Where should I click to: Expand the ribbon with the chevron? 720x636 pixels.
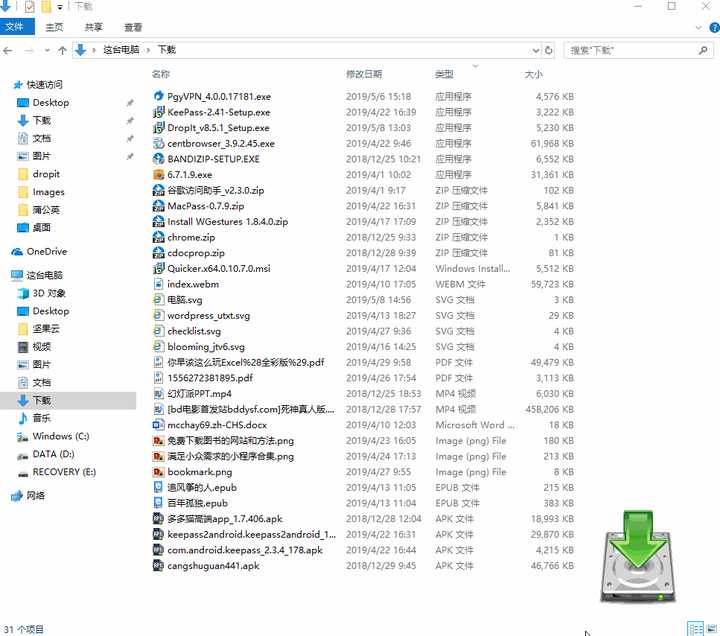698,28
